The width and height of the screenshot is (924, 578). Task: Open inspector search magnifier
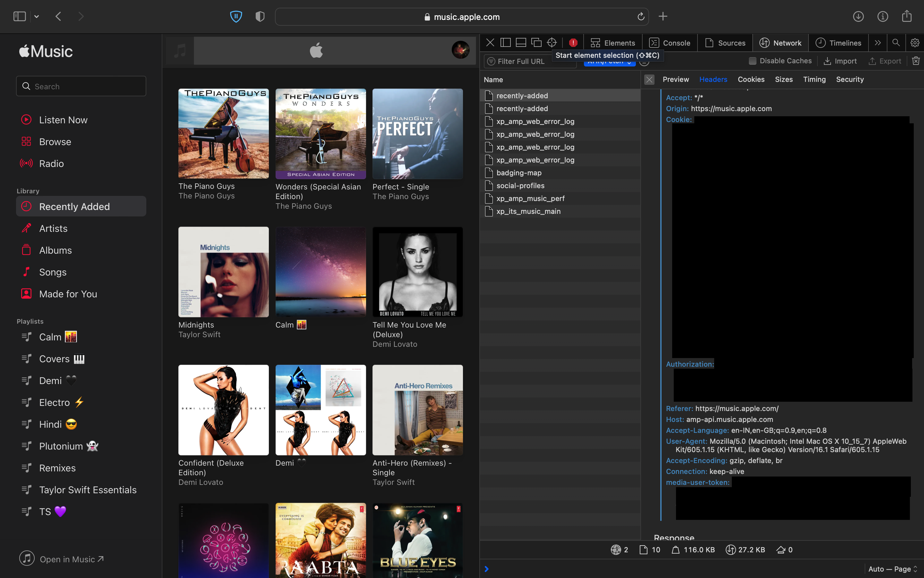click(x=896, y=43)
